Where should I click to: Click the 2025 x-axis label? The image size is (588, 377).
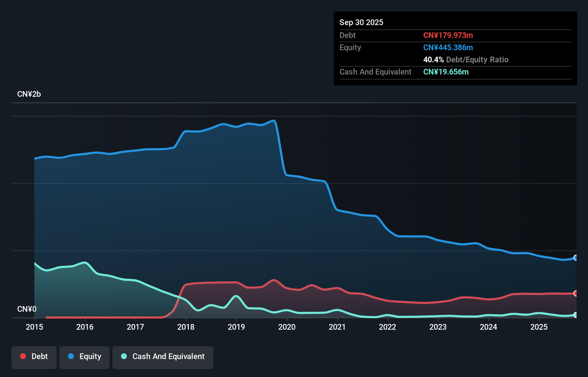click(x=539, y=327)
